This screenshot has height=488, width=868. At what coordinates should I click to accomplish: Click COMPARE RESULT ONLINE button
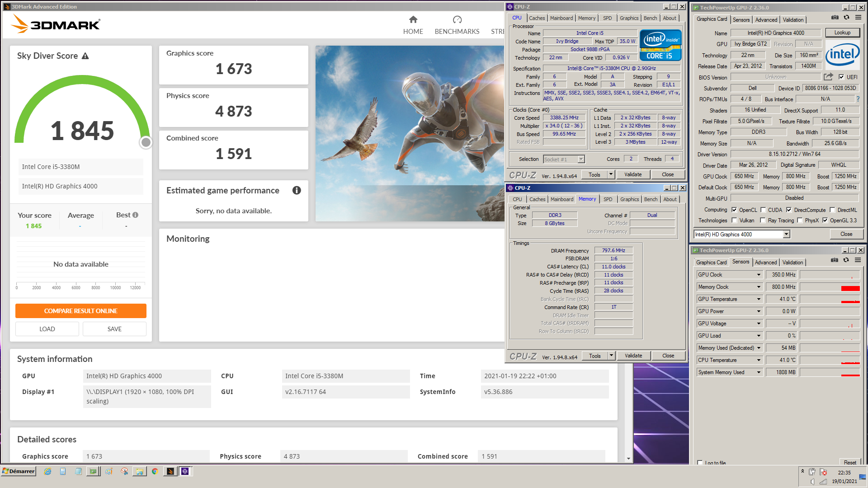click(x=81, y=311)
